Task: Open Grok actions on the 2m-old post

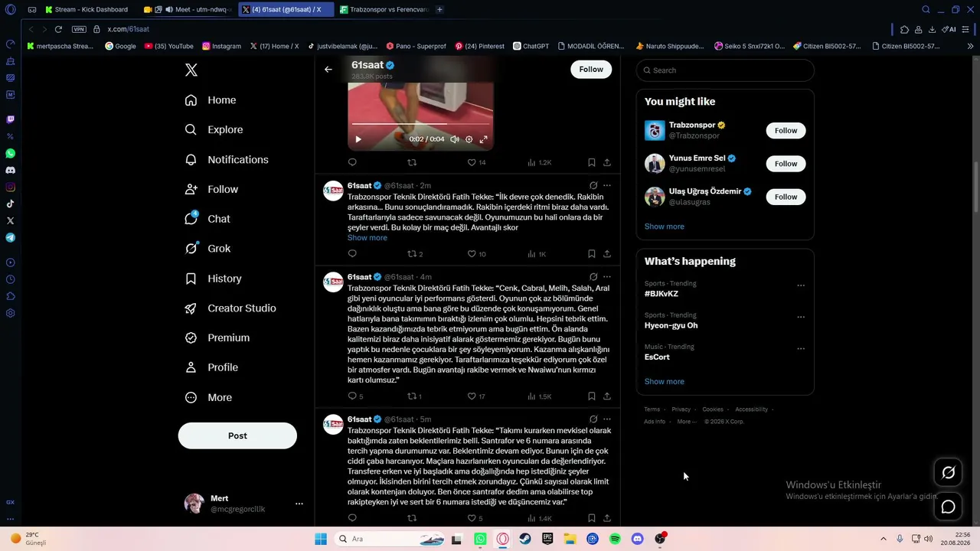Action: point(593,185)
